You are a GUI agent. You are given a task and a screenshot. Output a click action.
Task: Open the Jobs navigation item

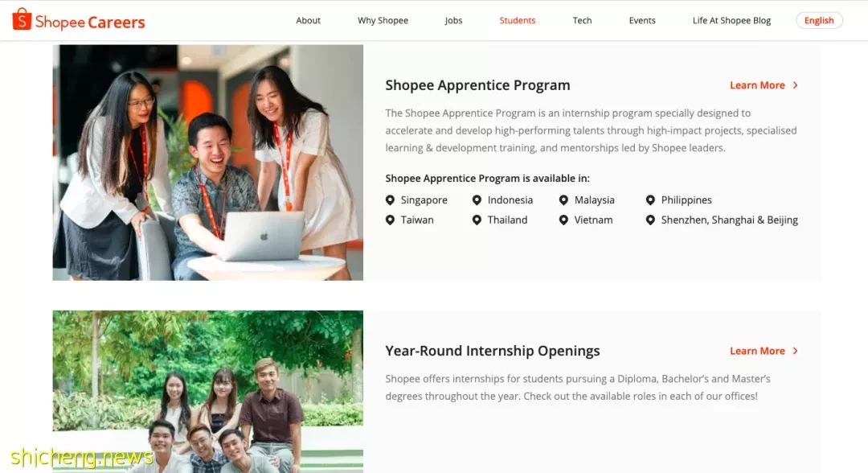(453, 20)
